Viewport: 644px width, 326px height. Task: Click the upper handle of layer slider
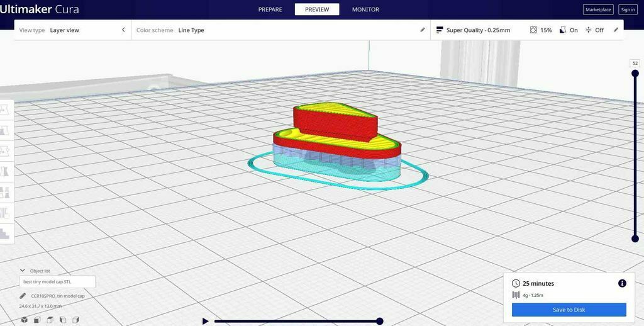635,74
